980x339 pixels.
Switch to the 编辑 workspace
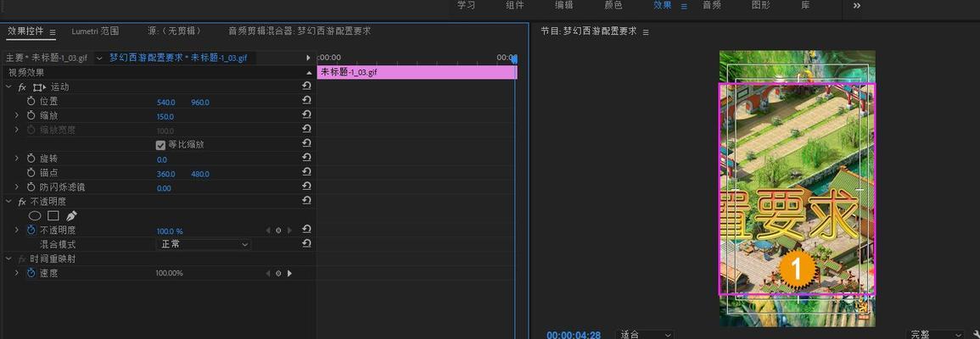[564, 5]
